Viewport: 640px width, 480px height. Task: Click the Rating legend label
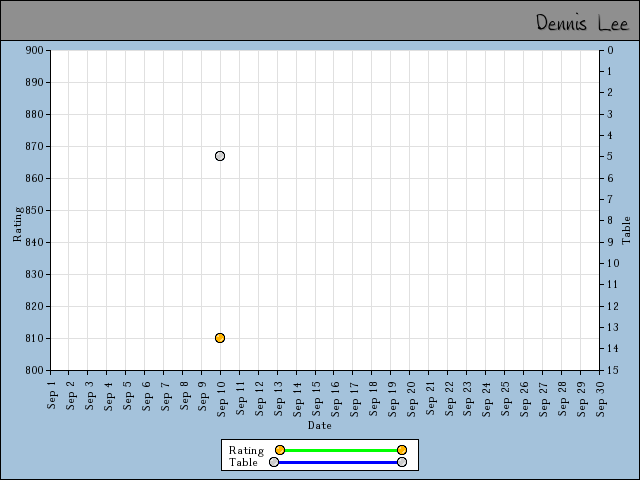click(x=246, y=450)
